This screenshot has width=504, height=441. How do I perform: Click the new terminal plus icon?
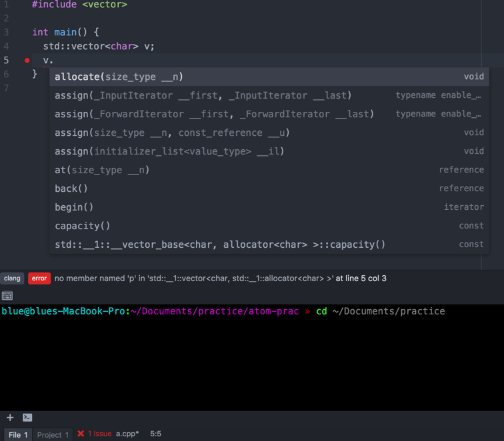(10, 418)
